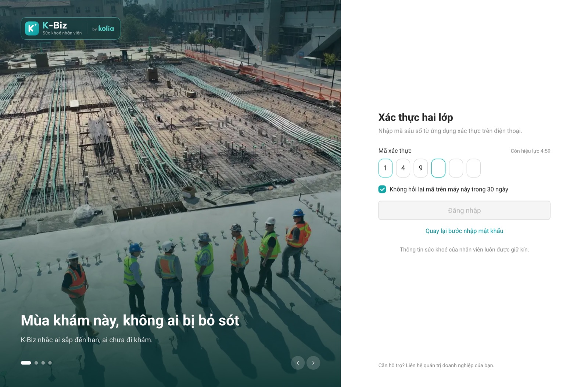This screenshot has height=387, width=588.
Task: Focus the first code digit box containing 1
Action: click(x=386, y=168)
